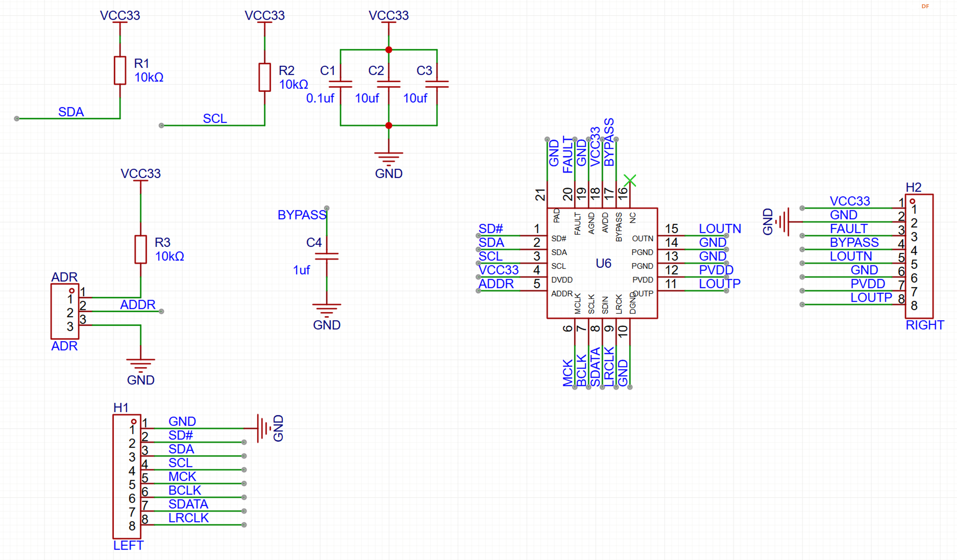Image resolution: width=957 pixels, height=560 pixels.
Task: Click the VCC33 label on H2 pin 1
Action: [850, 201]
